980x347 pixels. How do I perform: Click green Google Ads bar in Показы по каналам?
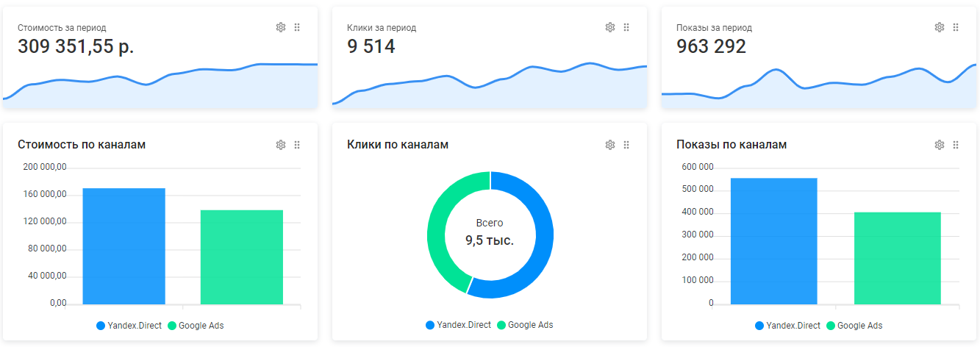[x=898, y=257]
